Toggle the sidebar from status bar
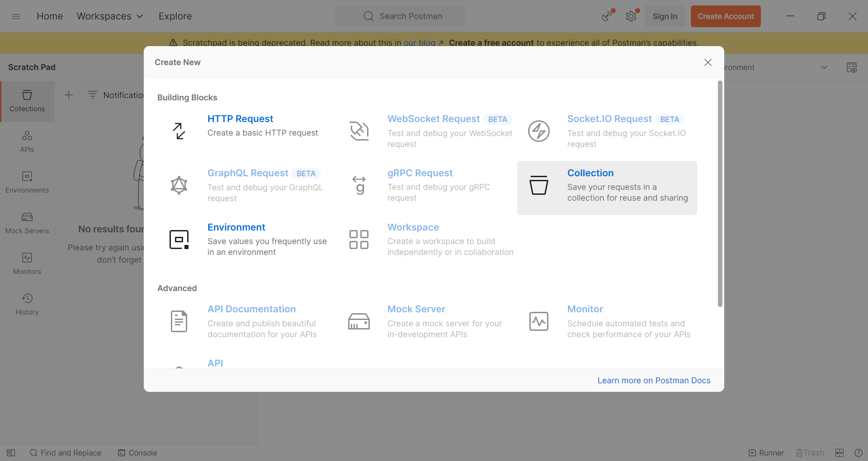The image size is (868, 461). point(11,453)
